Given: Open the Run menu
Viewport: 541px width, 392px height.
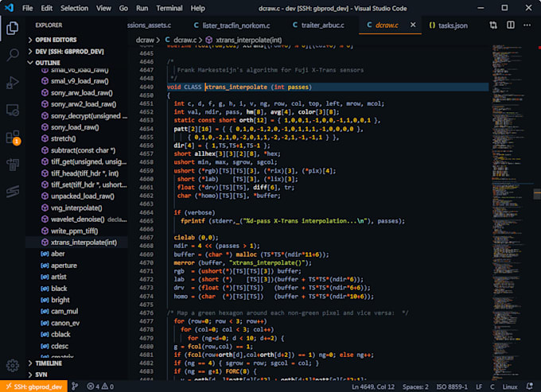Looking at the screenshot, I should coord(142,8).
